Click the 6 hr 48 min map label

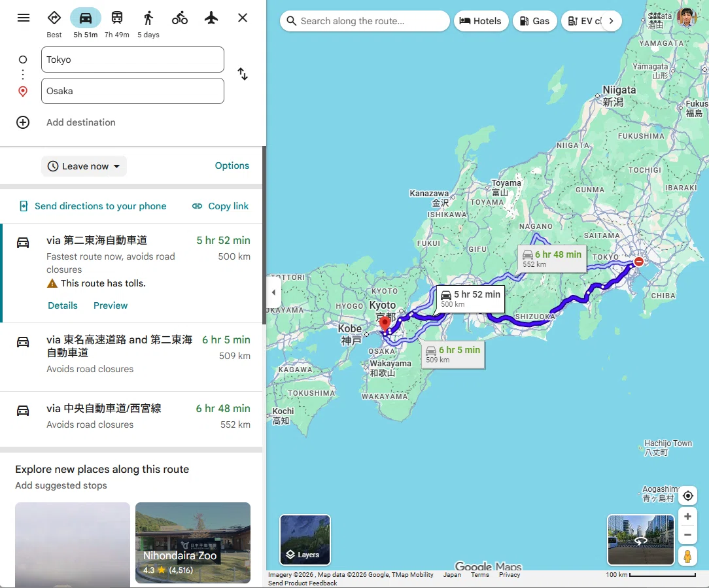click(x=552, y=259)
